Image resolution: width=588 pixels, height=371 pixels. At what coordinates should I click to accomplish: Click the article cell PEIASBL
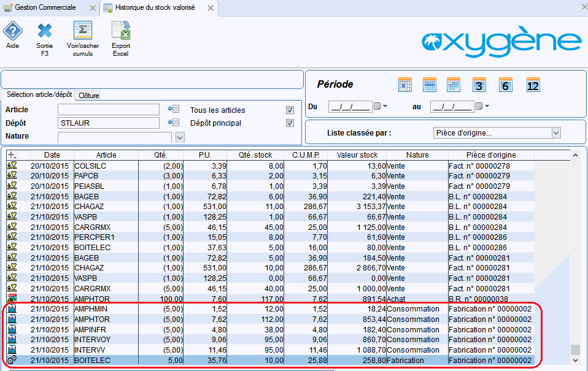click(x=106, y=186)
